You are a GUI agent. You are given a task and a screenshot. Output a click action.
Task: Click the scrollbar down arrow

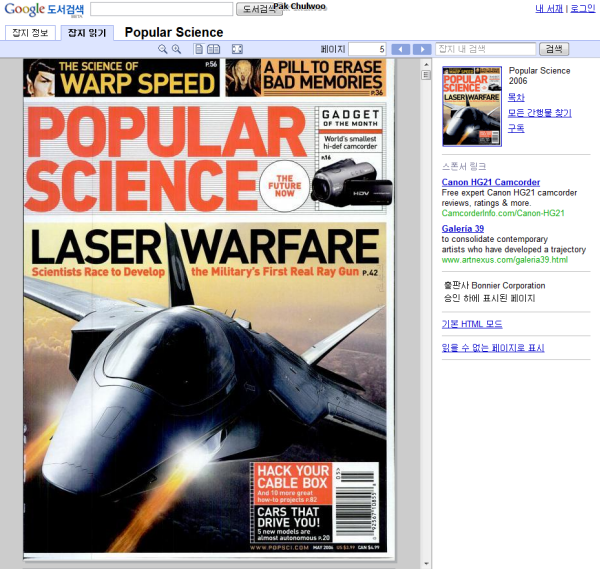[426, 564]
